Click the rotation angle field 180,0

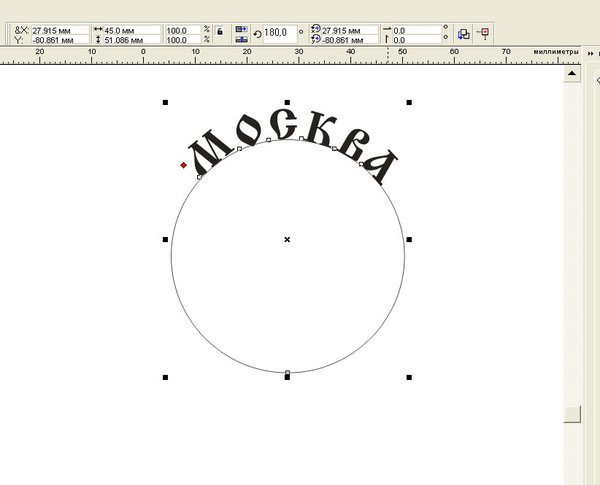coord(278,33)
